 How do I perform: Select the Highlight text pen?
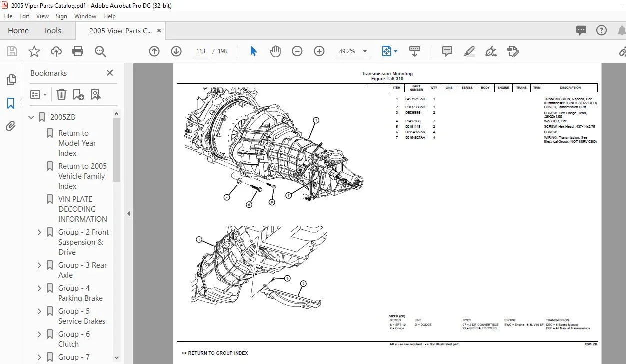pos(469,51)
